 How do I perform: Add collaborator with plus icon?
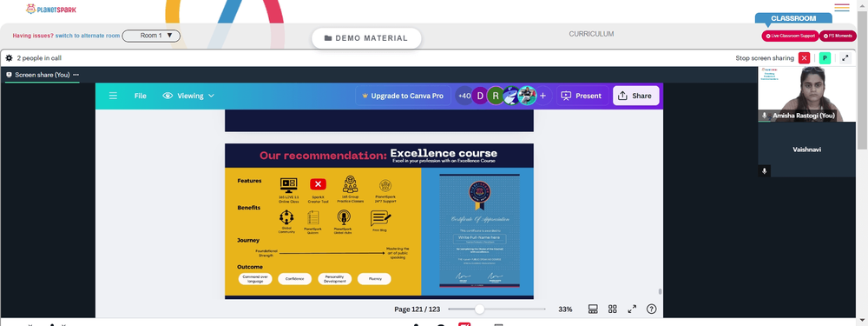click(542, 96)
